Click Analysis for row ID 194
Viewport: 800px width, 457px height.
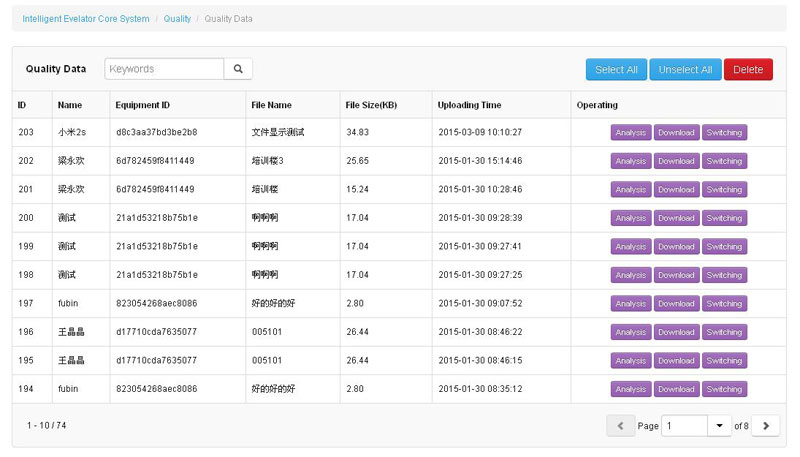tap(631, 389)
